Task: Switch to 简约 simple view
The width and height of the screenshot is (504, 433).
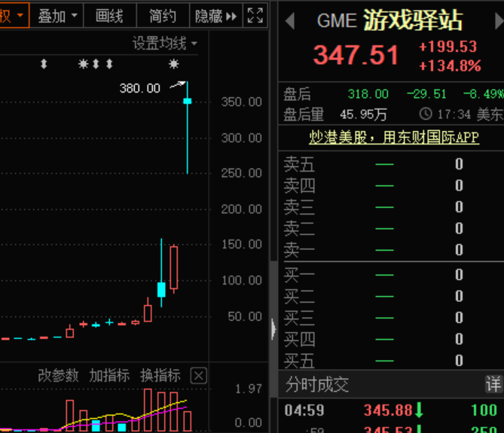Action: [163, 15]
